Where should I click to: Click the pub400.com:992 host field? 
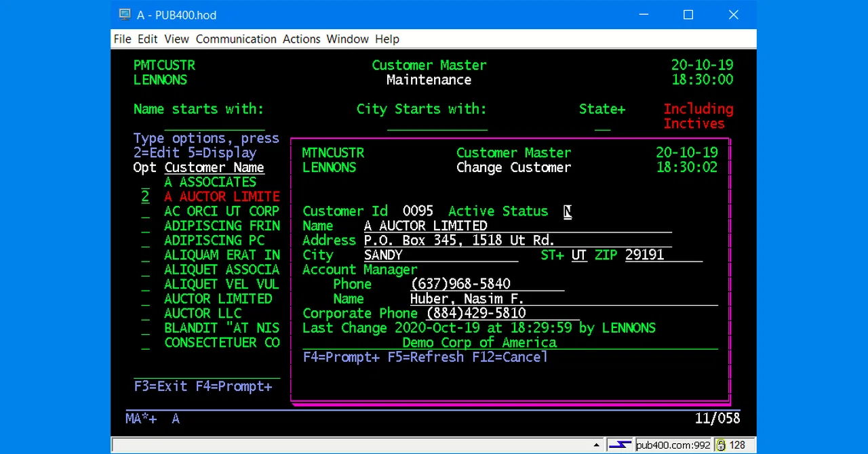673,445
